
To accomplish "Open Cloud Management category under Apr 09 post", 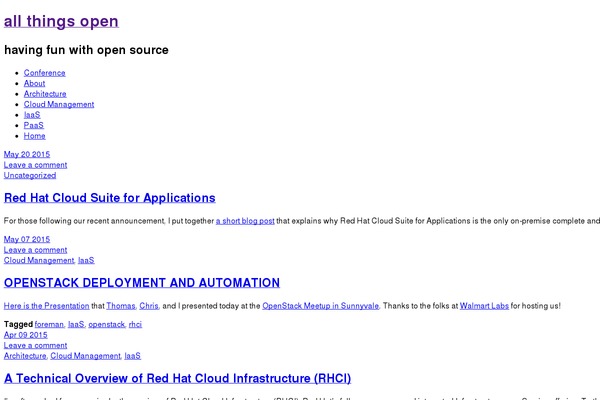I will coord(85,356).
